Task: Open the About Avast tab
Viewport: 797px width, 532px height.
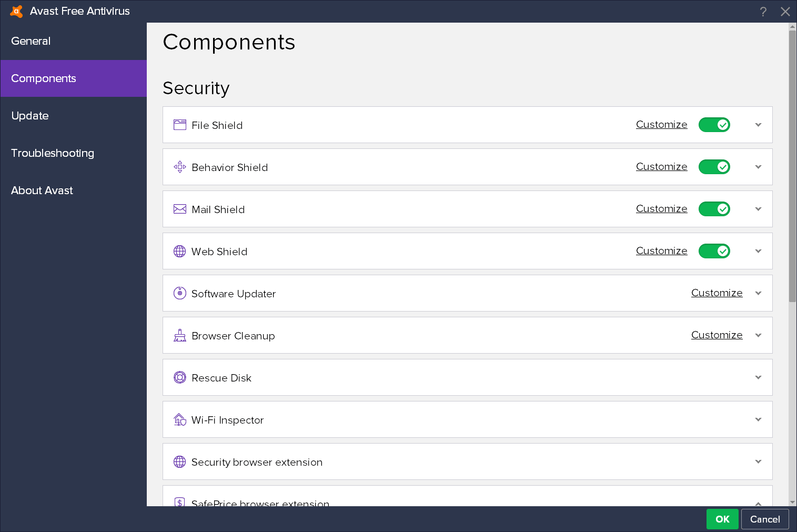Action: click(x=74, y=190)
